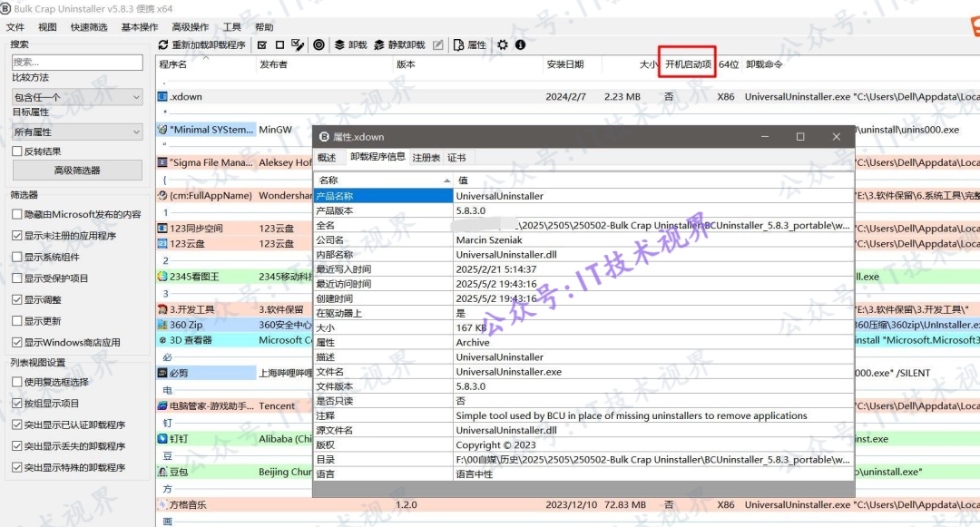The width and height of the screenshot is (980, 527).
Task: Click the deselect-all empty box toolbar icon
Action: (280, 45)
